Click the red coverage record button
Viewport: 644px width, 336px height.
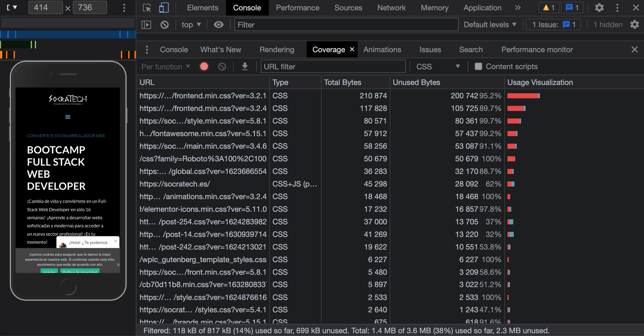click(x=204, y=66)
